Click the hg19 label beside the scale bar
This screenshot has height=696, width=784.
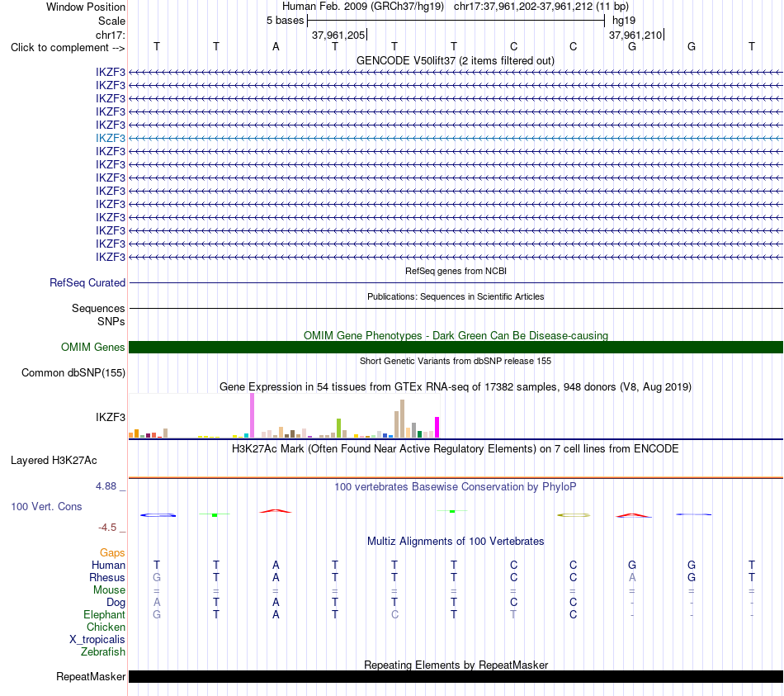624,21
